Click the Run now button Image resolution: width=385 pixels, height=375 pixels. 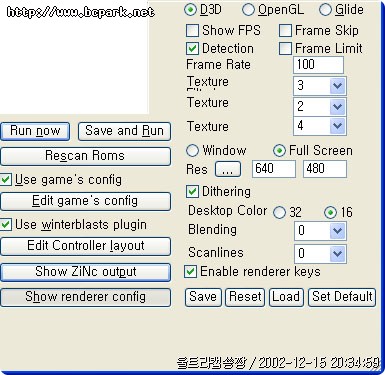tap(35, 131)
